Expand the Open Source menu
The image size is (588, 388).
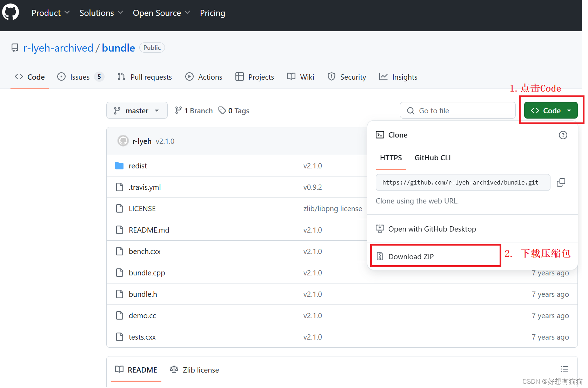point(161,13)
